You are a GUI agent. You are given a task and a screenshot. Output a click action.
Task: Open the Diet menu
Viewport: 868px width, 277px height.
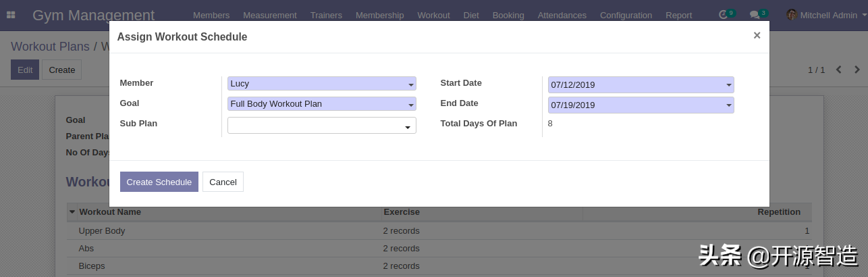pos(471,15)
